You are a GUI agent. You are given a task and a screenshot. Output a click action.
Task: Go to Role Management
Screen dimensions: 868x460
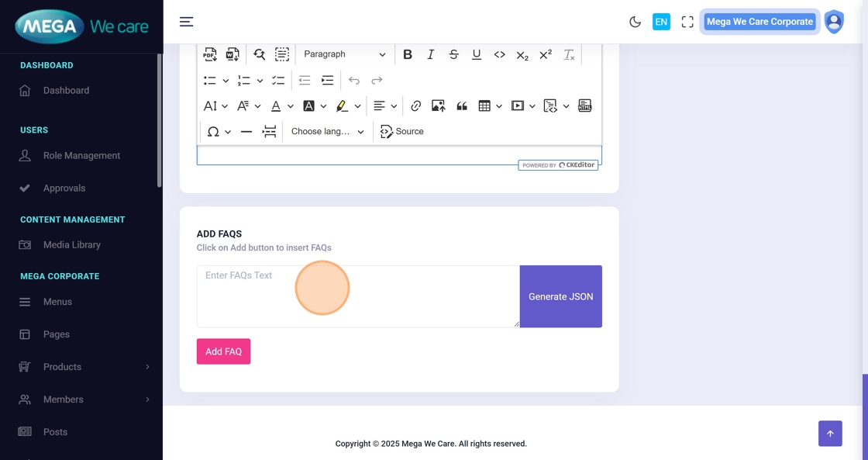click(81, 156)
